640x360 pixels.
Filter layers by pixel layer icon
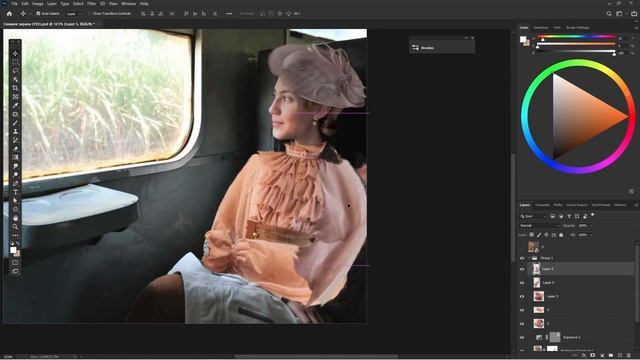pos(553,216)
